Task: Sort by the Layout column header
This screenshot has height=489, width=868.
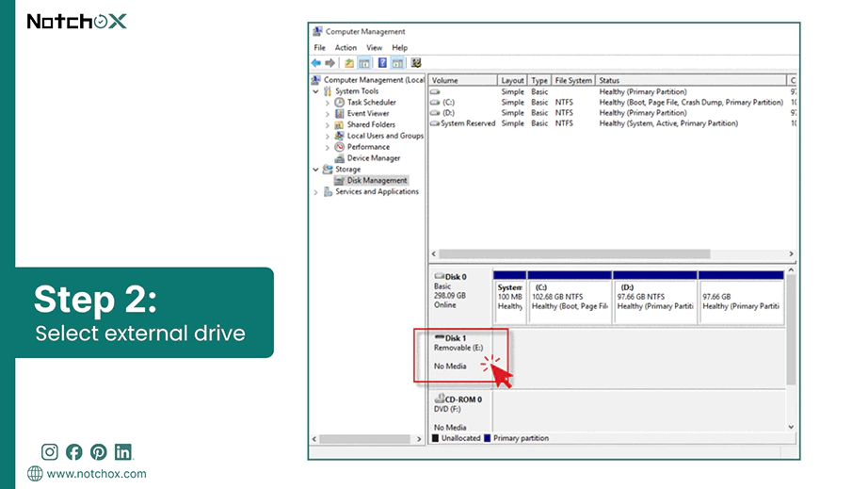Action: [x=512, y=80]
